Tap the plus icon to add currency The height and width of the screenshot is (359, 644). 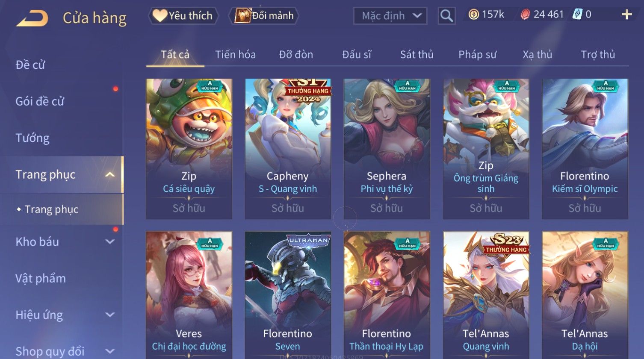coord(626,15)
